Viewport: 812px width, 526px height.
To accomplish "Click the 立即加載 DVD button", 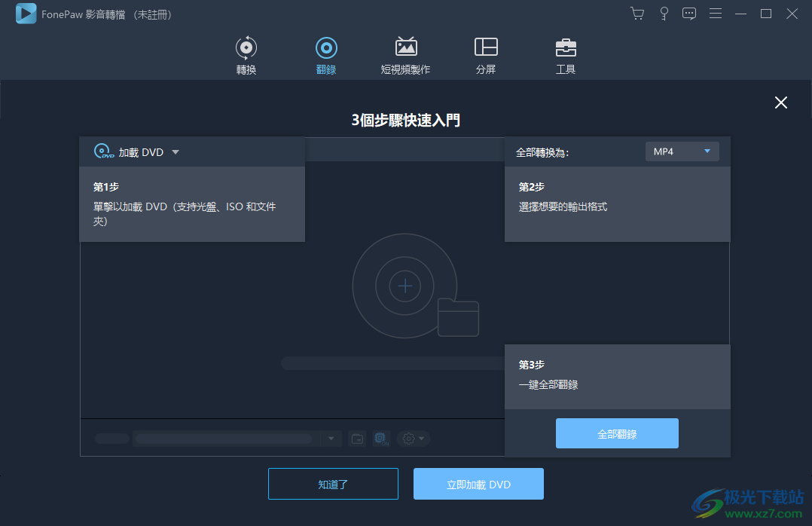I will click(x=478, y=484).
